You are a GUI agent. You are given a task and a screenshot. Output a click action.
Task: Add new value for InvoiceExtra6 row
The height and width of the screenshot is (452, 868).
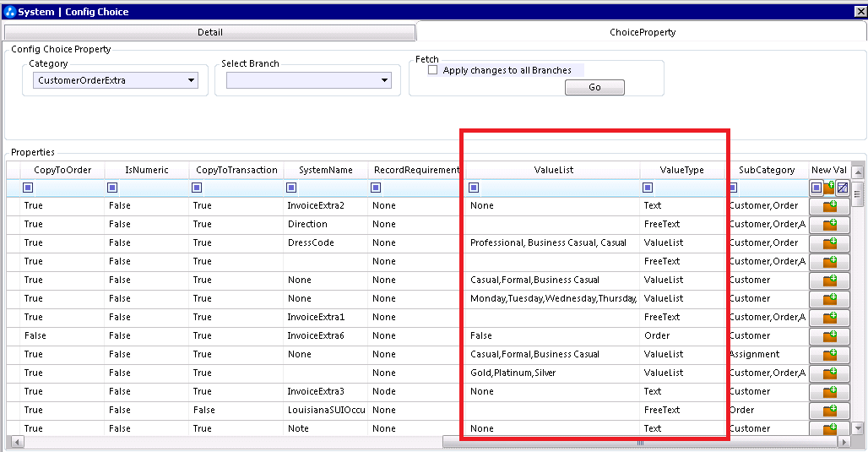[829, 336]
